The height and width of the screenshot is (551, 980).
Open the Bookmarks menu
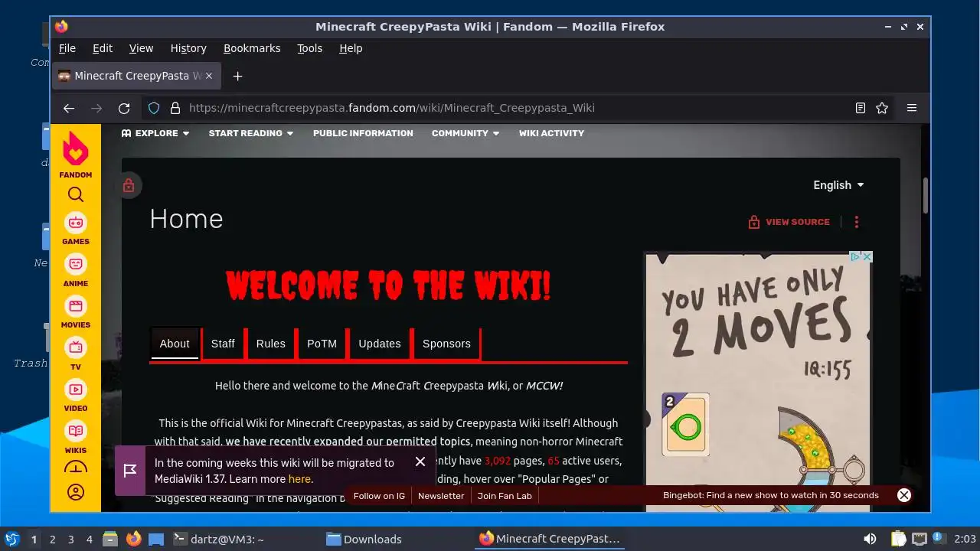252,48
